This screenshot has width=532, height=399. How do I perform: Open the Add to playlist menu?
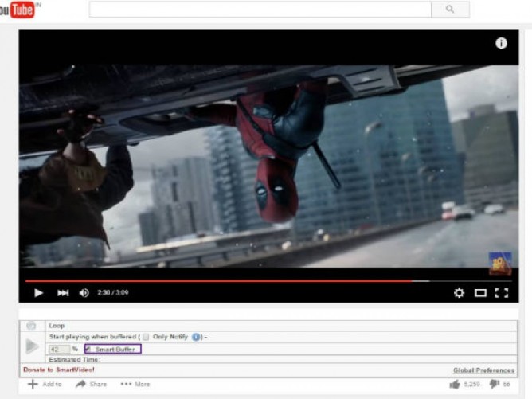[45, 384]
